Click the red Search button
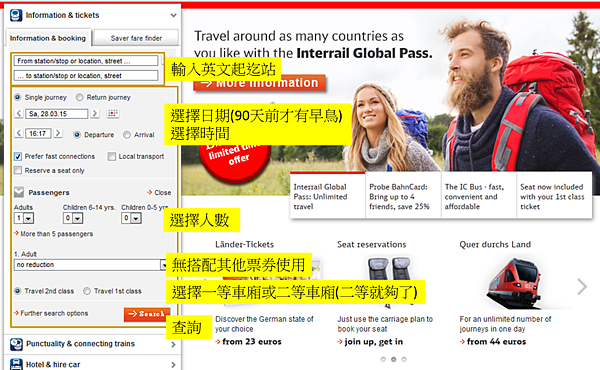600x370 pixels. (147, 314)
